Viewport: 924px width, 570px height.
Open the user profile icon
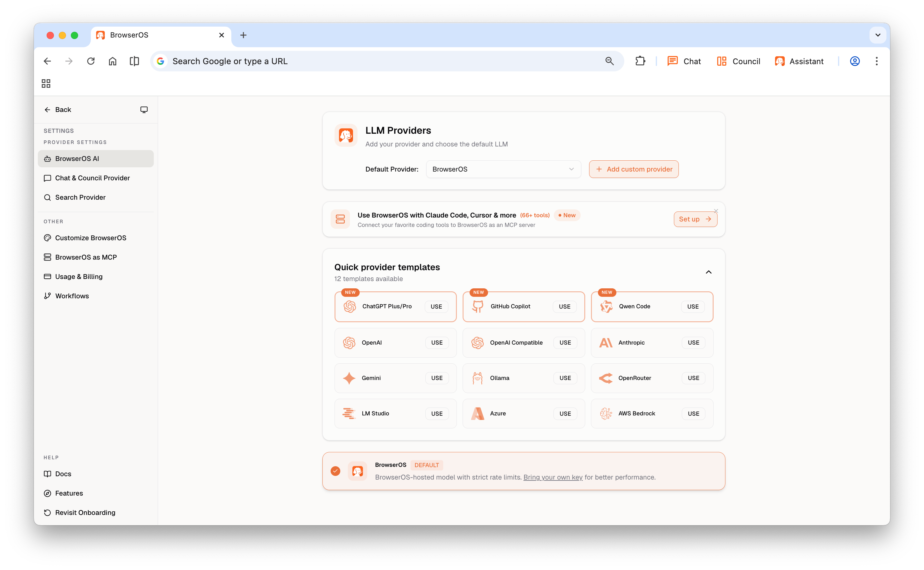point(855,61)
